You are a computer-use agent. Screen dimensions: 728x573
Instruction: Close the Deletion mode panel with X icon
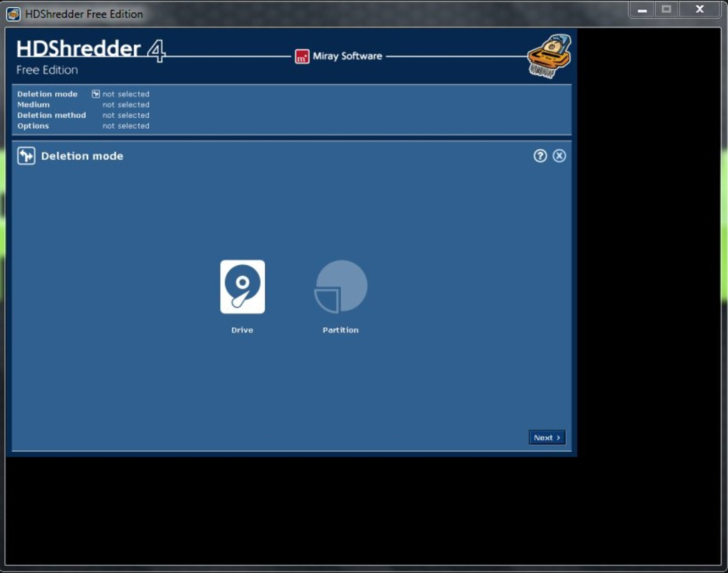[x=559, y=155]
